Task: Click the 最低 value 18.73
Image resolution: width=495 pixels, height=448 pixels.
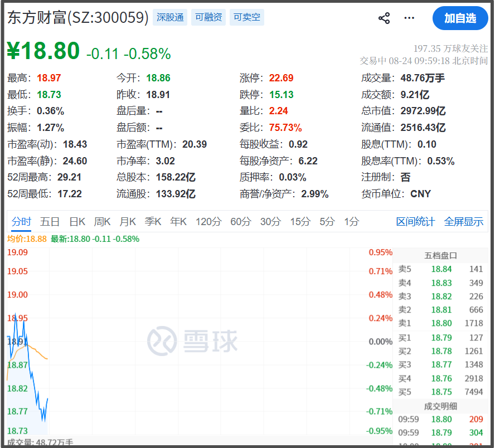Action: pyautogui.click(x=49, y=95)
